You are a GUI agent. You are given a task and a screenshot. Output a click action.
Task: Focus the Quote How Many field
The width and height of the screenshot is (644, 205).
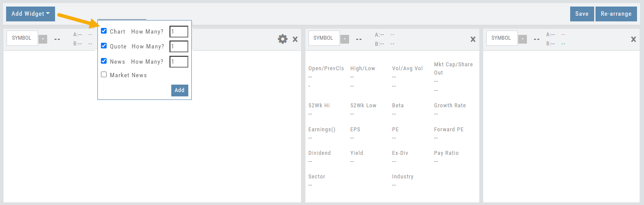[179, 46]
